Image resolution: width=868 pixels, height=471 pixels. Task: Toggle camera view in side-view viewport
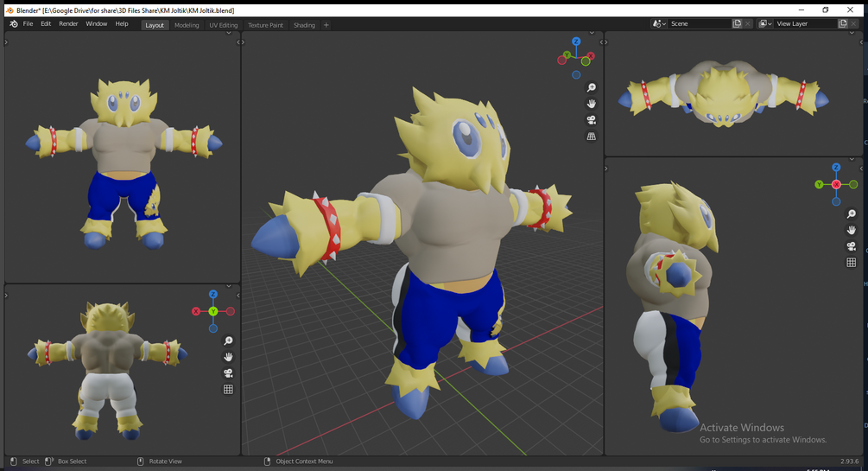tap(852, 246)
